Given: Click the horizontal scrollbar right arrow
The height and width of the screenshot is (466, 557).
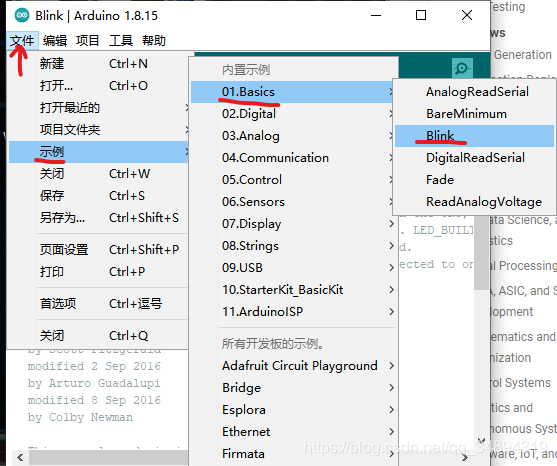Looking at the screenshot, I should pyautogui.click(x=465, y=457).
